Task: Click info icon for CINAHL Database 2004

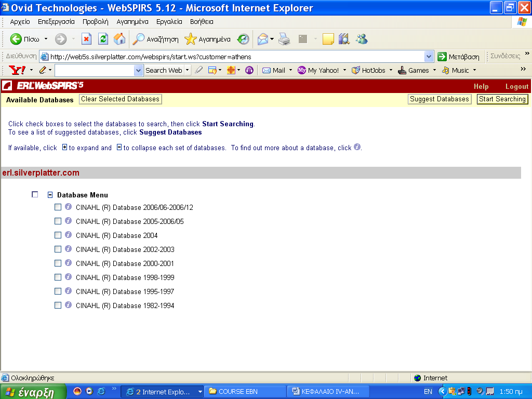Action: 68,235
